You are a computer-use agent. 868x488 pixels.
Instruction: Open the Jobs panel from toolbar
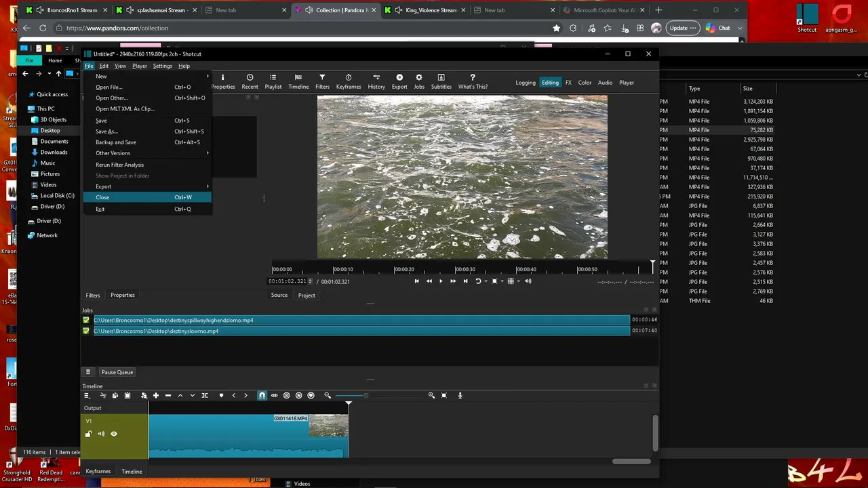coord(419,81)
